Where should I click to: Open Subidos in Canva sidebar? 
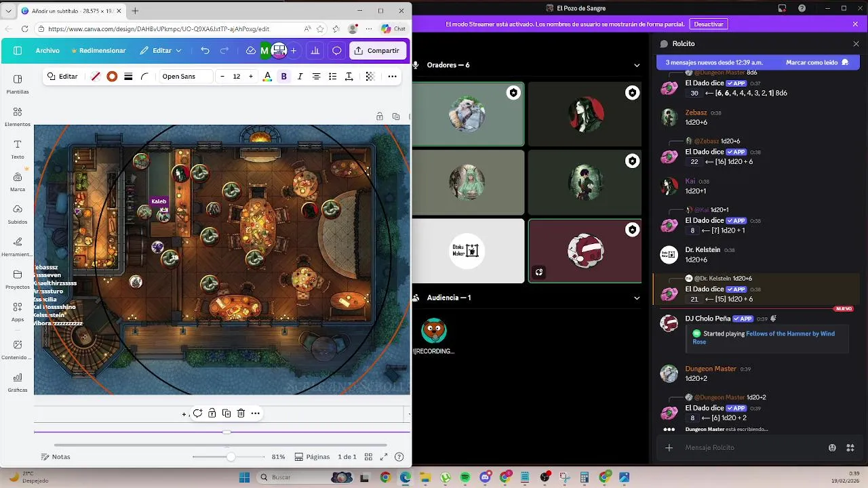(x=18, y=214)
